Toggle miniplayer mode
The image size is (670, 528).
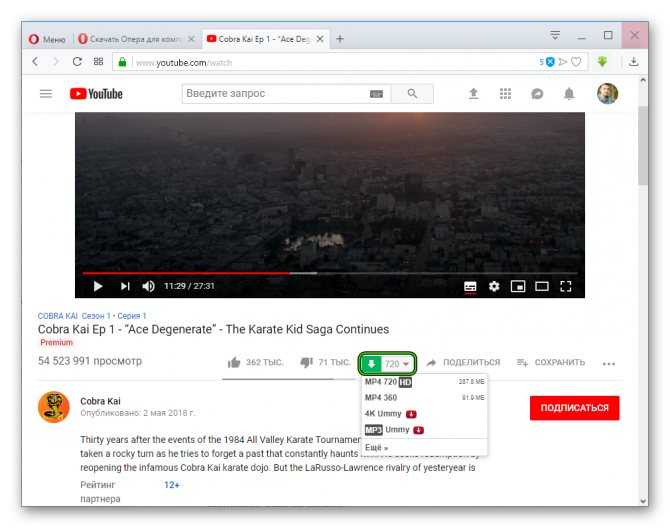point(518,286)
